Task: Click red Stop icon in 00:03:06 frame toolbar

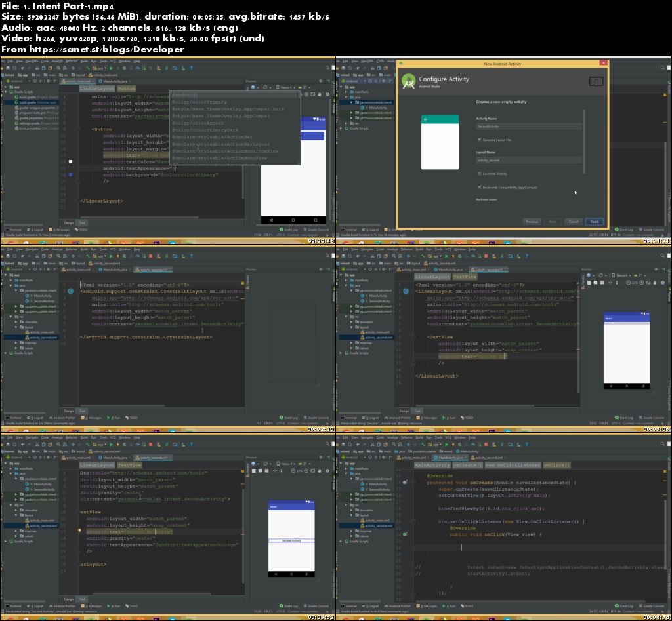Action: pyautogui.click(x=486, y=256)
